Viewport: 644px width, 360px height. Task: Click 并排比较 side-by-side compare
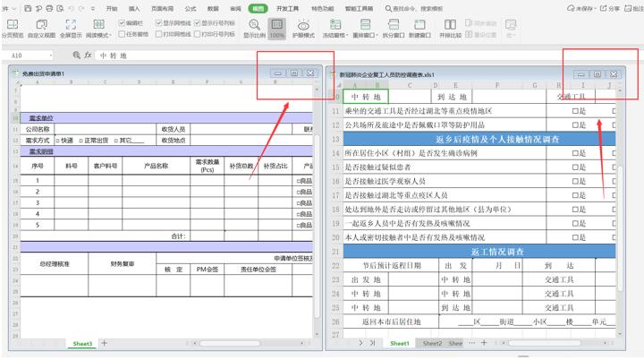click(450, 29)
